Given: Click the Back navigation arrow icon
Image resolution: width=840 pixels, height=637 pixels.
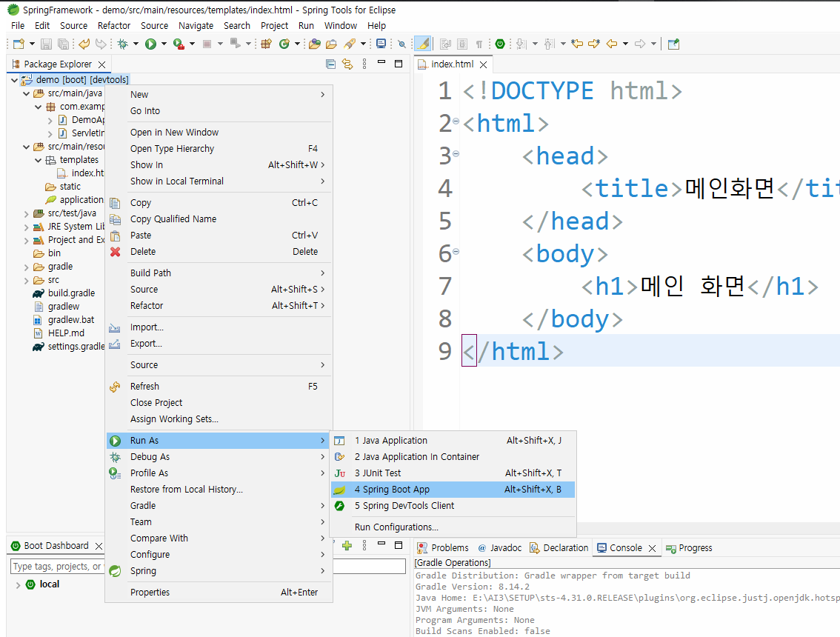Looking at the screenshot, I should (612, 44).
